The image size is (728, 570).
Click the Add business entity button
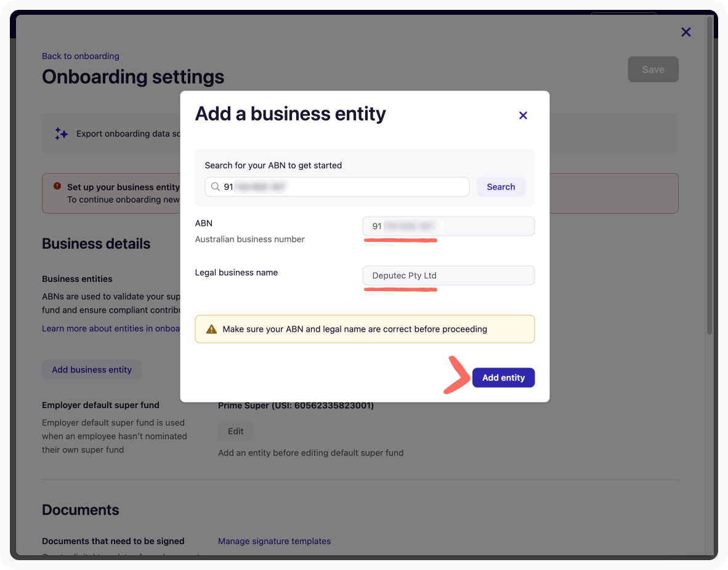click(92, 370)
